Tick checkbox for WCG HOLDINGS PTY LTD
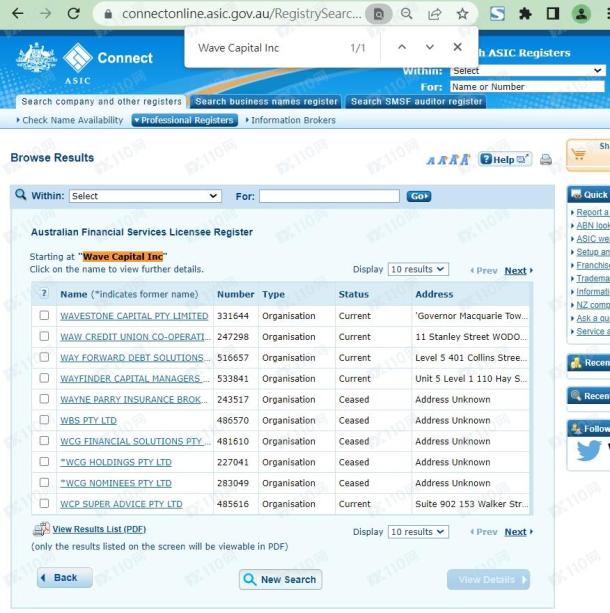 tap(44, 461)
